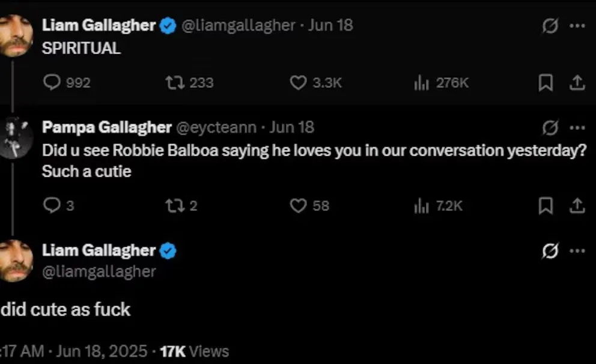Open @eycteann profile handle link
The height and width of the screenshot is (364, 596).
click(216, 127)
